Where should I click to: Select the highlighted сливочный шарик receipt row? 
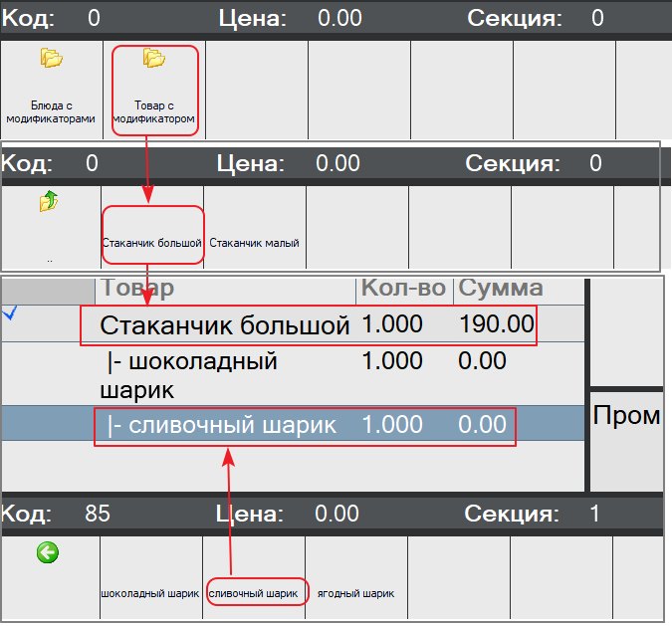[x=293, y=424]
